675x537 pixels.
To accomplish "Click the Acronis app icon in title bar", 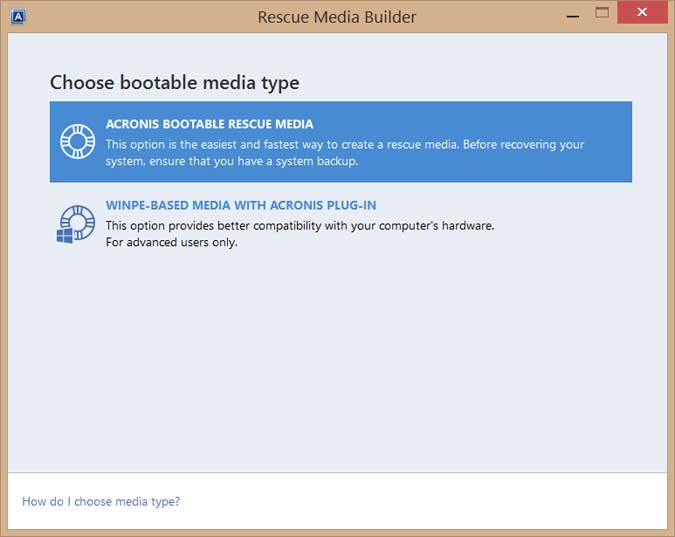I will (18, 17).
